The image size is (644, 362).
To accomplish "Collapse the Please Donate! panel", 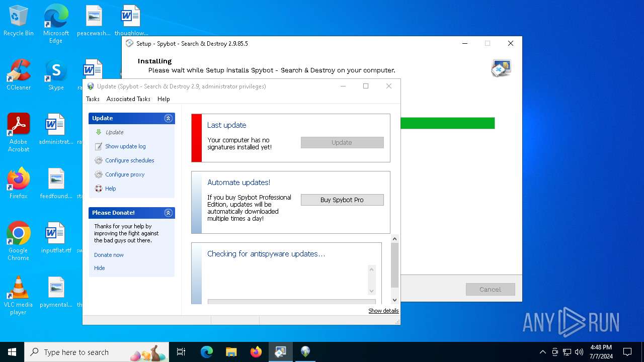I will pos(169,213).
